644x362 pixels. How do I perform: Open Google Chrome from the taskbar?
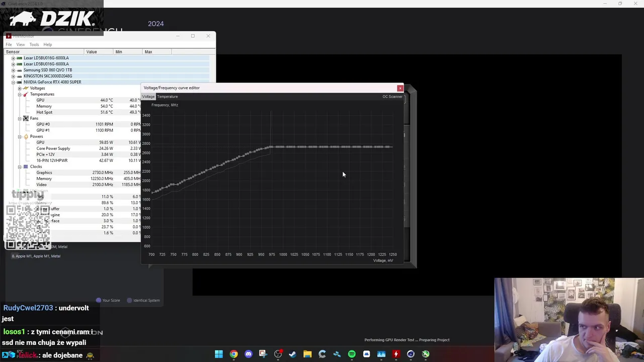click(x=233, y=354)
